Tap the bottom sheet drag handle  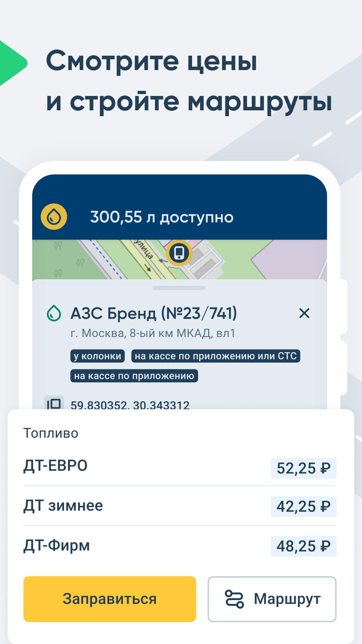179,288
